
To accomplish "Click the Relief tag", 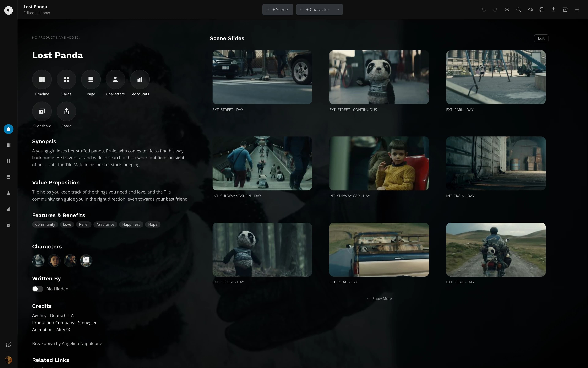I will click(84, 224).
